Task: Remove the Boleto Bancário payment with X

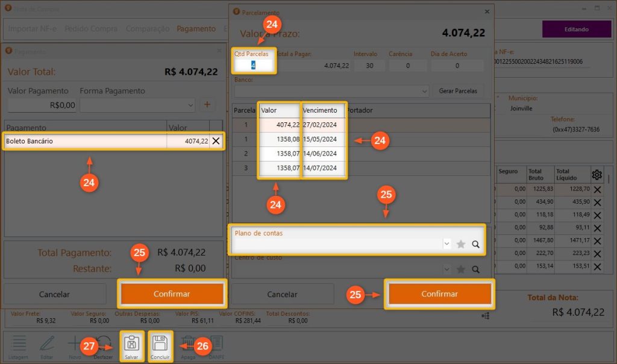Action: [216, 141]
